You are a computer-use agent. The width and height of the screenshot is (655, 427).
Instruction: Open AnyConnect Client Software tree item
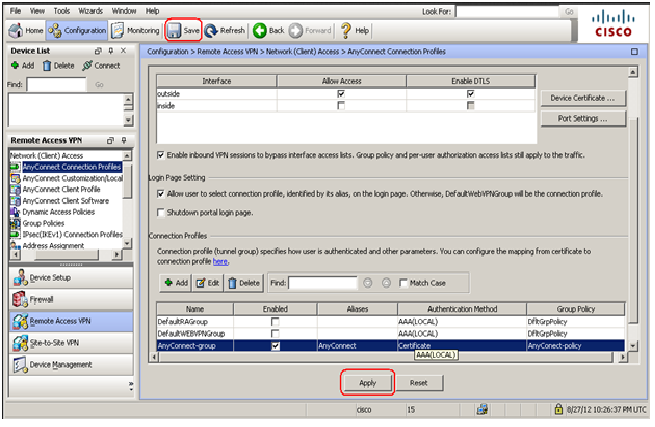click(66, 201)
